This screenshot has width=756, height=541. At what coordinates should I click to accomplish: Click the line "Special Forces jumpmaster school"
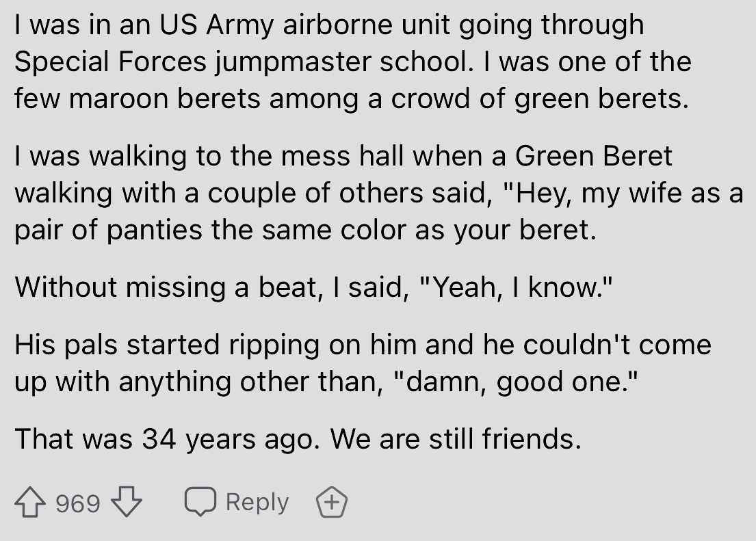click(242, 62)
